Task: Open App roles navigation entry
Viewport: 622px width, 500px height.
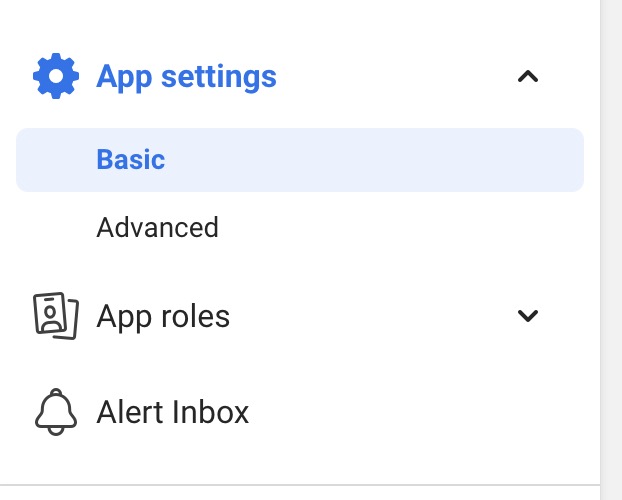Action: pos(163,317)
